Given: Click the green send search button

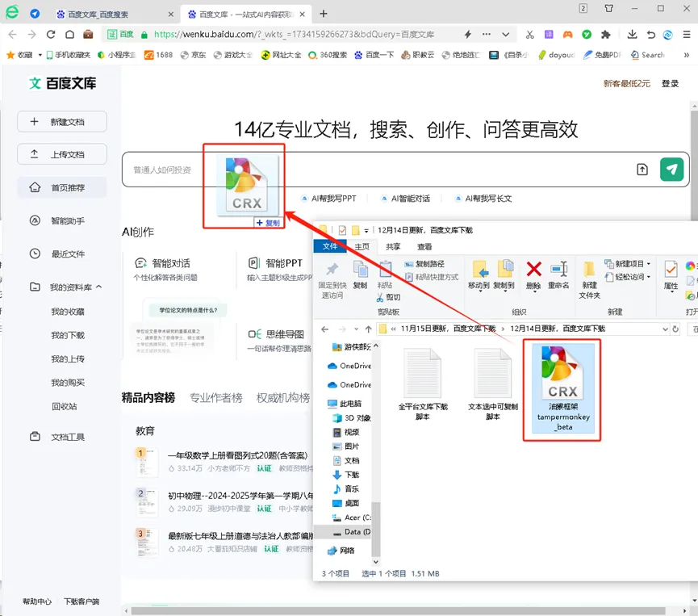Looking at the screenshot, I should click(x=671, y=170).
